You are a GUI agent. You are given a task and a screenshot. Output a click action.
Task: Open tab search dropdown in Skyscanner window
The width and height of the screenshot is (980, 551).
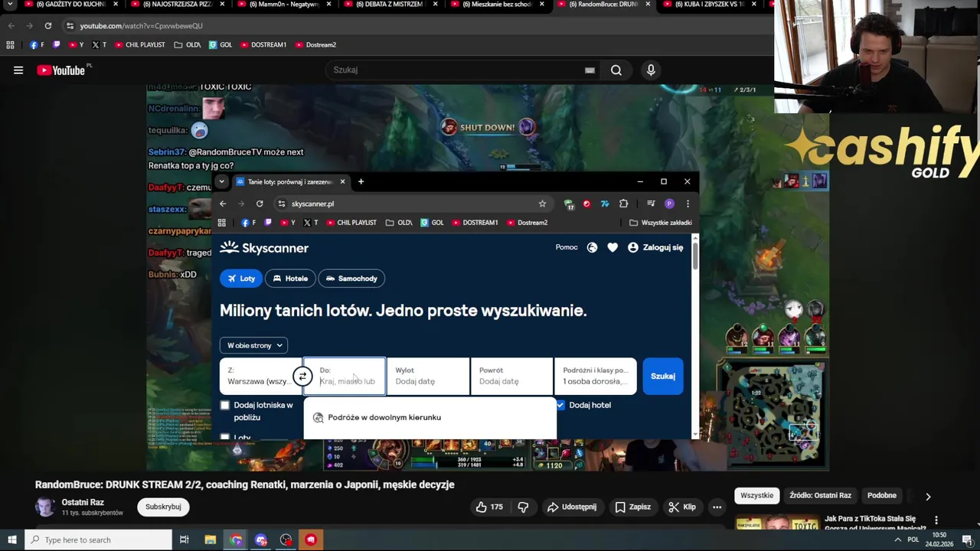click(x=221, y=181)
